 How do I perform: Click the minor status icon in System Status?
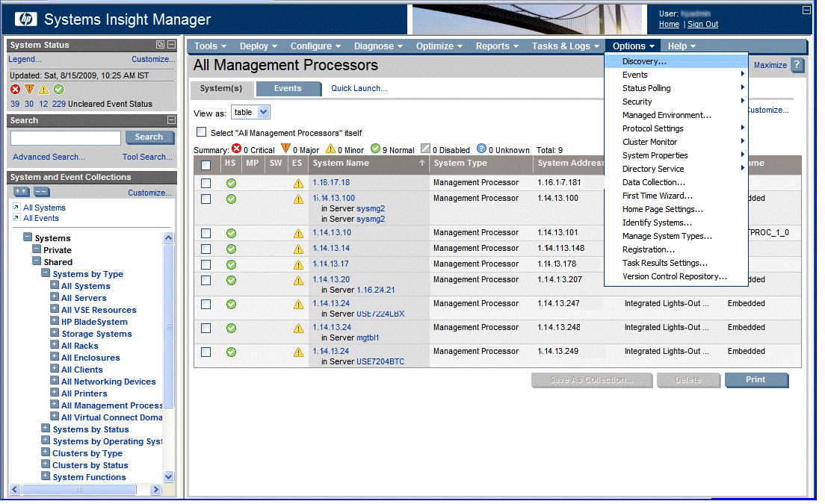[x=43, y=90]
